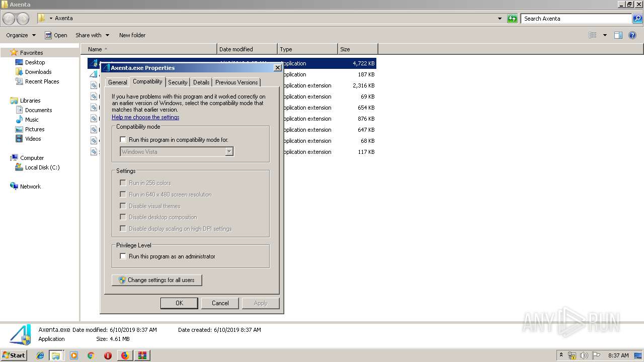Click the Windows Explorer taskbar button
644x362 pixels.
point(56,355)
